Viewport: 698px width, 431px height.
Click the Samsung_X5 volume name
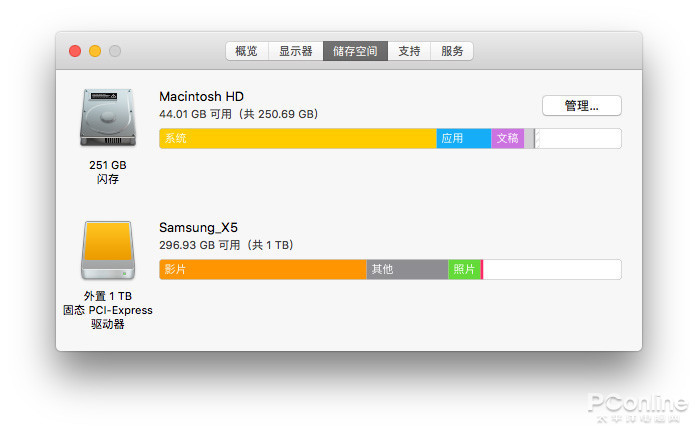click(199, 227)
